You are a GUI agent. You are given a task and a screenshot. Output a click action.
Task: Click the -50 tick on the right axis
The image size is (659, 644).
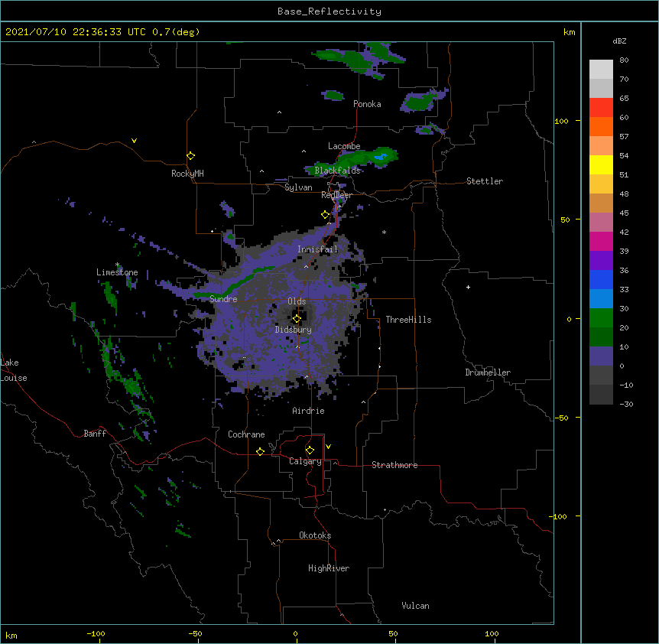click(561, 418)
